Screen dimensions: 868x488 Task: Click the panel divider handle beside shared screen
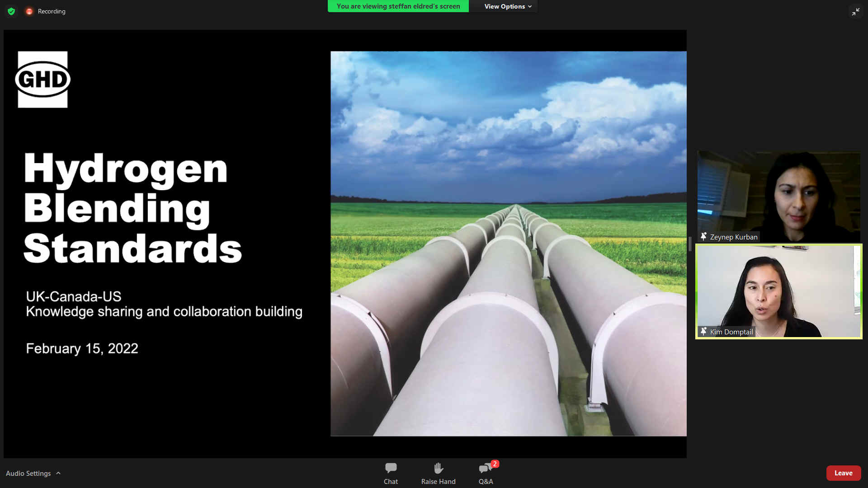click(690, 244)
